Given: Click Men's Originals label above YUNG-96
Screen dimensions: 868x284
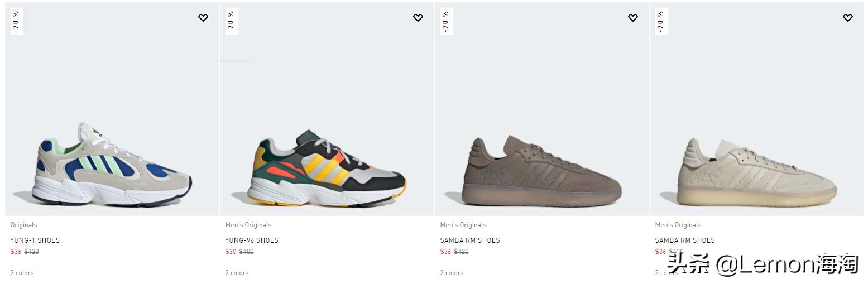Looking at the screenshot, I should pyautogui.click(x=248, y=225).
